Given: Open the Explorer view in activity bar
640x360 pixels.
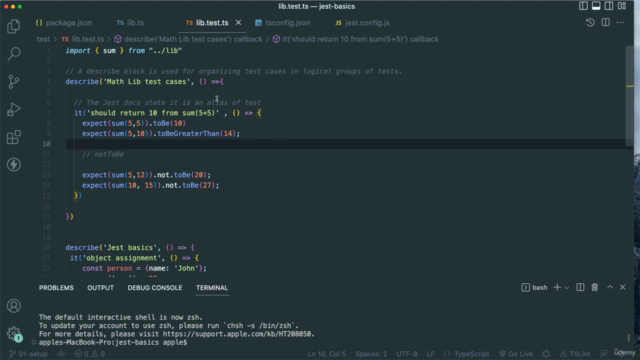Looking at the screenshot, I should (x=13, y=27).
